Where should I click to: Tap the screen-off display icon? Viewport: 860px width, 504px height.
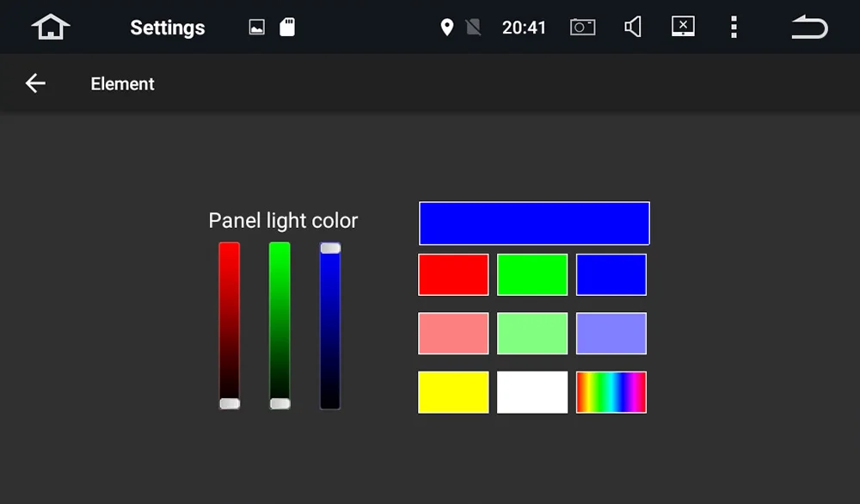(x=683, y=27)
